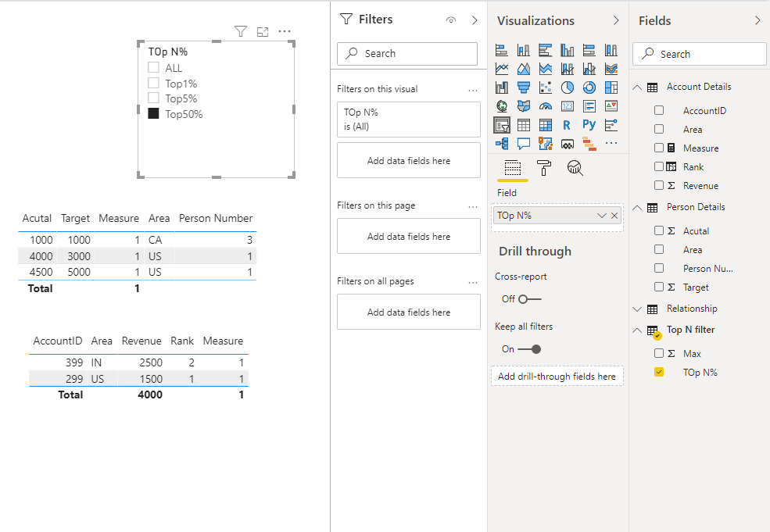Insert a Q&A visual
This screenshot has width=770, height=532.
pyautogui.click(x=524, y=143)
